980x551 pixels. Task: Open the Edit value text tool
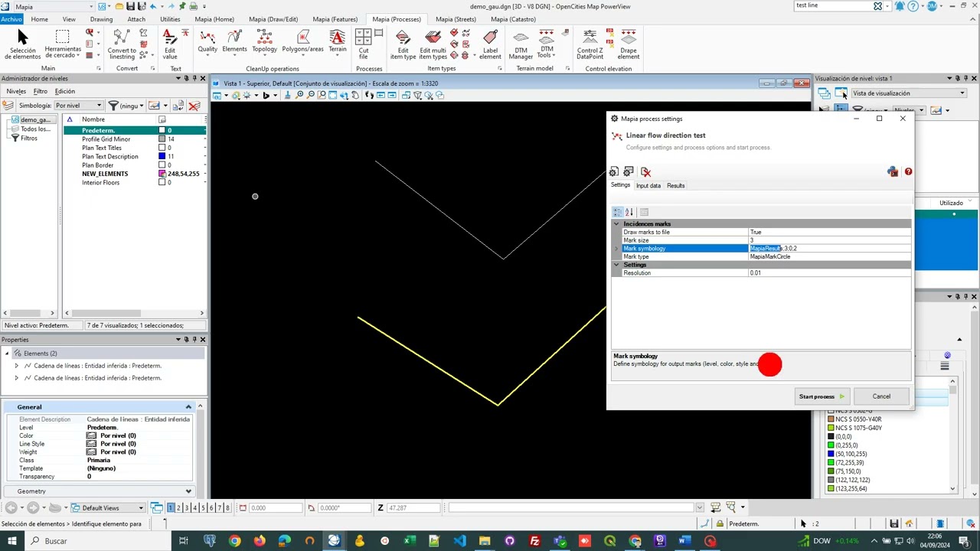pyautogui.click(x=170, y=44)
